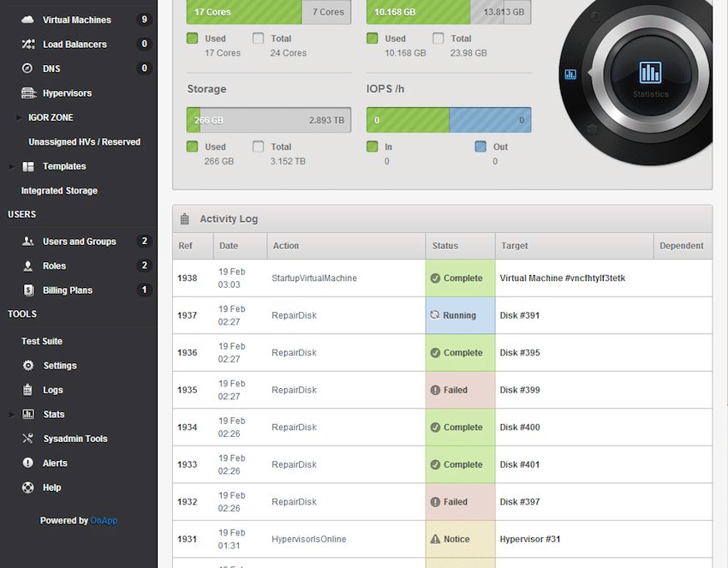
Task: Toggle Storage Used 266 GB checkbox
Action: (192, 146)
